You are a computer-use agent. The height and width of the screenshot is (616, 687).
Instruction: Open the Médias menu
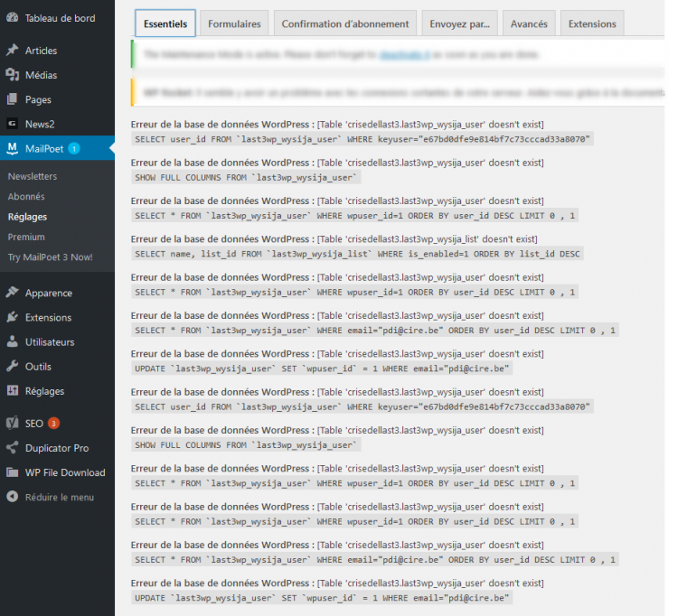point(42,75)
